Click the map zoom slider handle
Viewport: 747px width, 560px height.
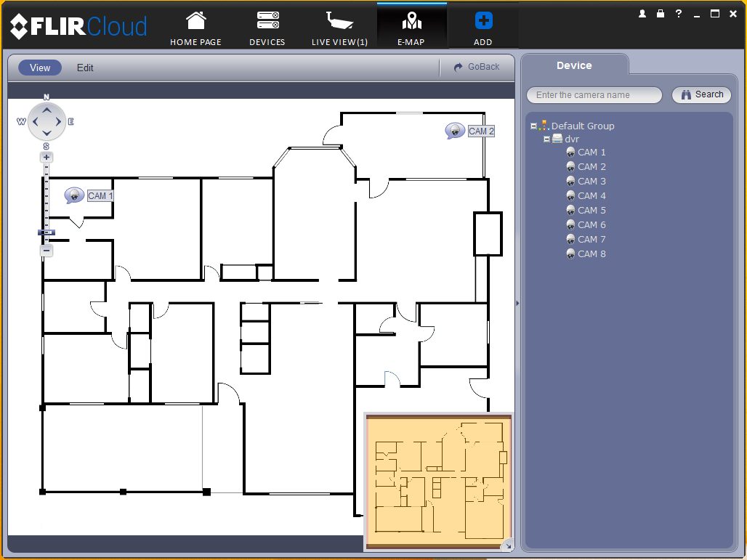coord(47,232)
